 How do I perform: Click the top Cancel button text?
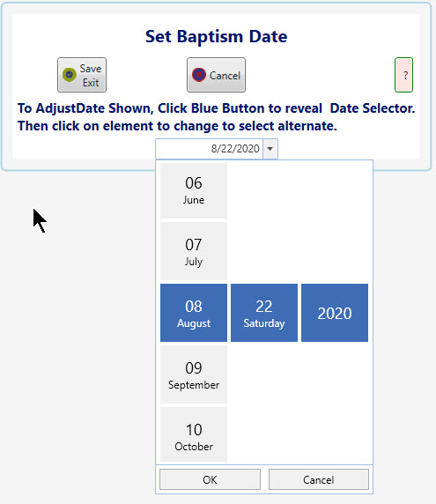225,76
